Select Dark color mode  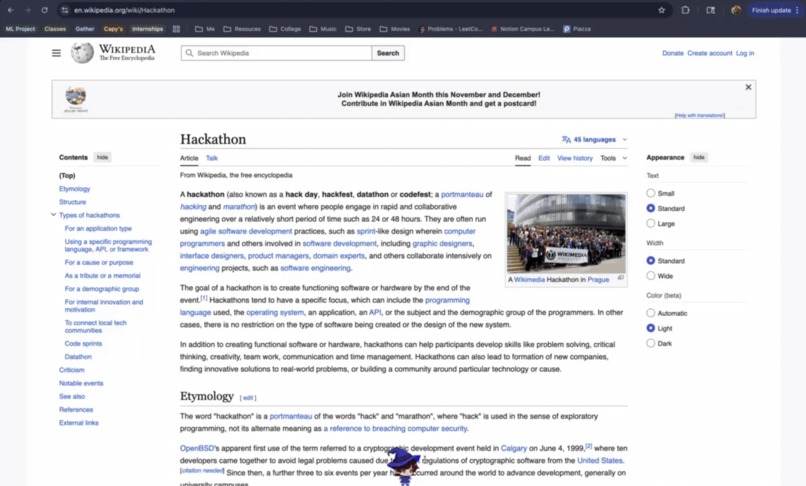click(650, 343)
